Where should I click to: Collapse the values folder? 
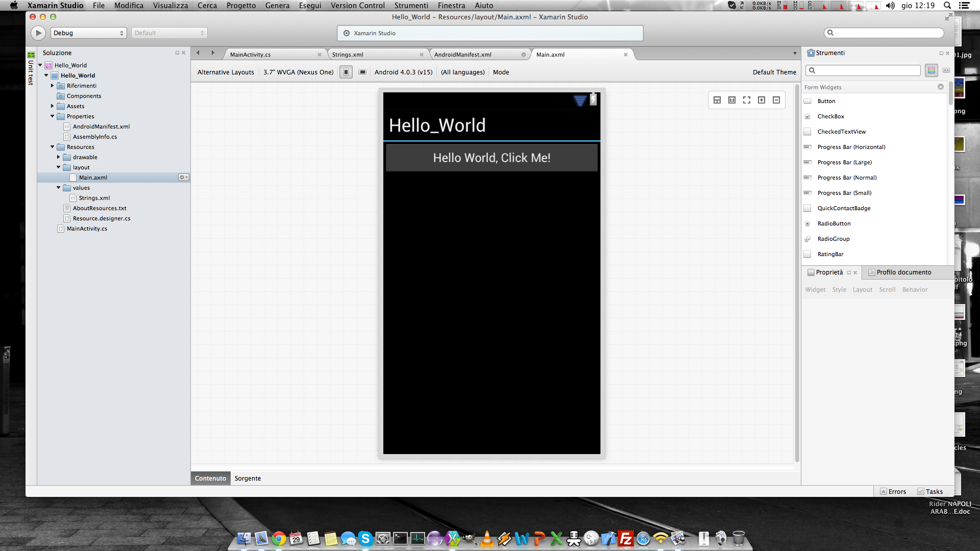pos(59,188)
